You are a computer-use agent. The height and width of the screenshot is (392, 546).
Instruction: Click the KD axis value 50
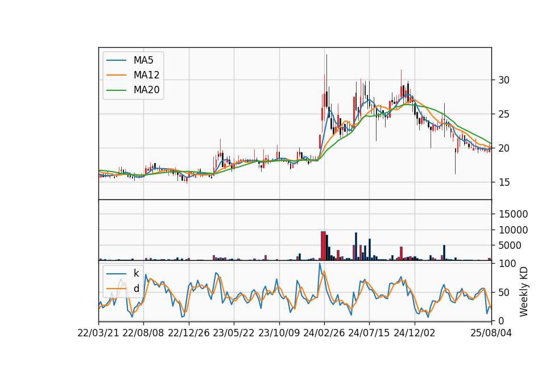tap(504, 293)
